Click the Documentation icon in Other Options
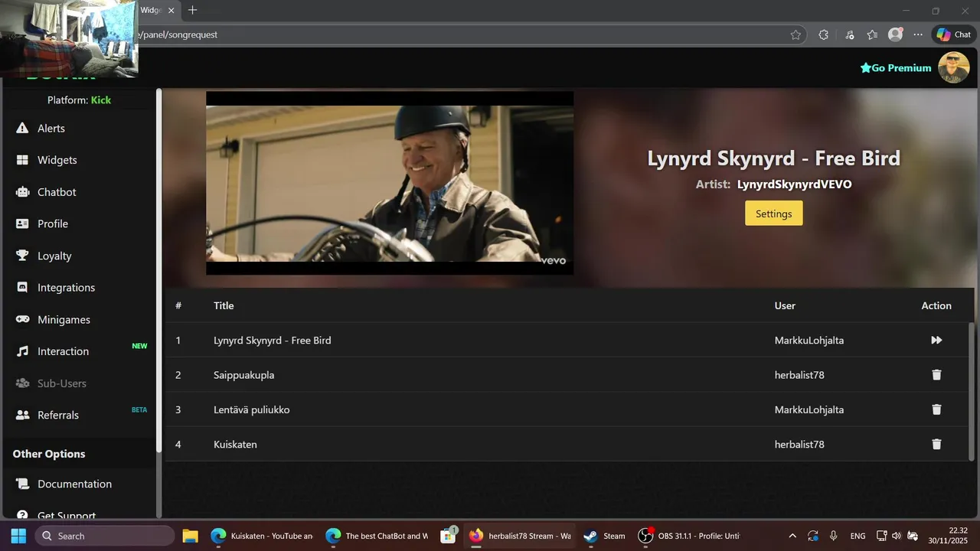Image resolution: width=980 pixels, height=551 pixels. [x=22, y=484]
